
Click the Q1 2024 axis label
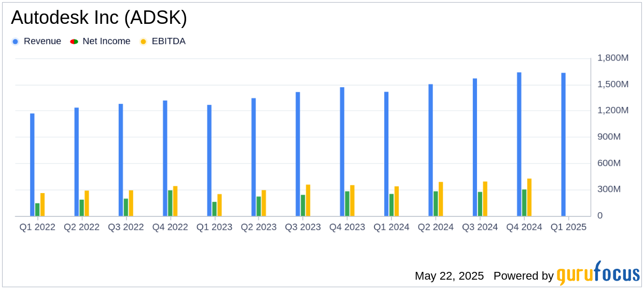pyautogui.click(x=391, y=227)
